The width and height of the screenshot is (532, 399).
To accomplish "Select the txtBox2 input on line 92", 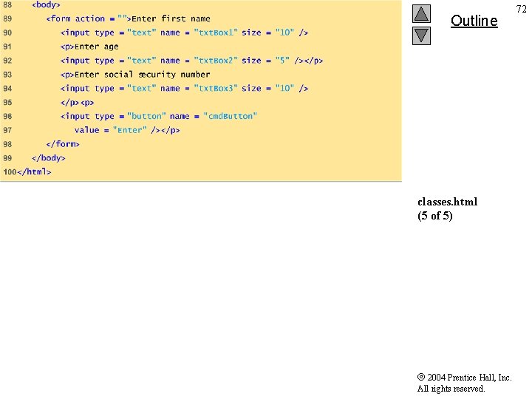I will pyautogui.click(x=191, y=61).
